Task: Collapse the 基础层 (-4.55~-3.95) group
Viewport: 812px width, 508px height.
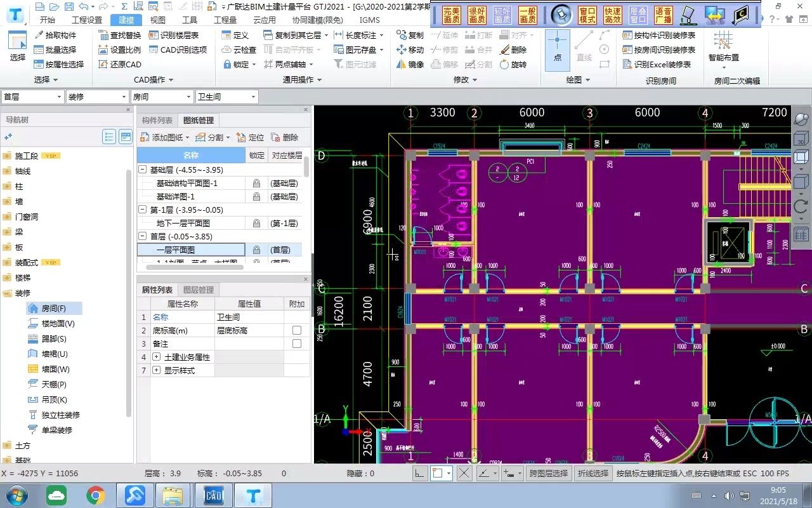Action: [x=143, y=170]
